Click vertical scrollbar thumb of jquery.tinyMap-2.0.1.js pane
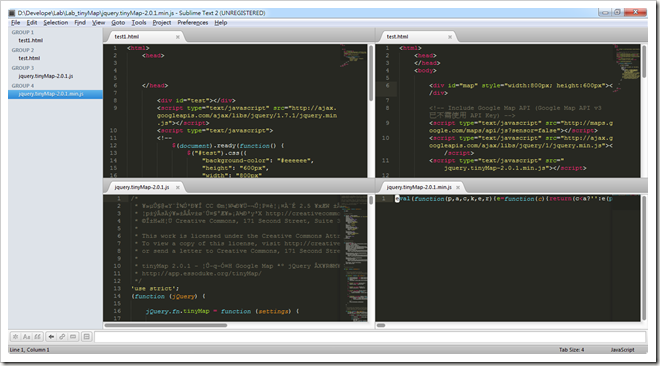This screenshot has height=366, width=660. (x=371, y=200)
